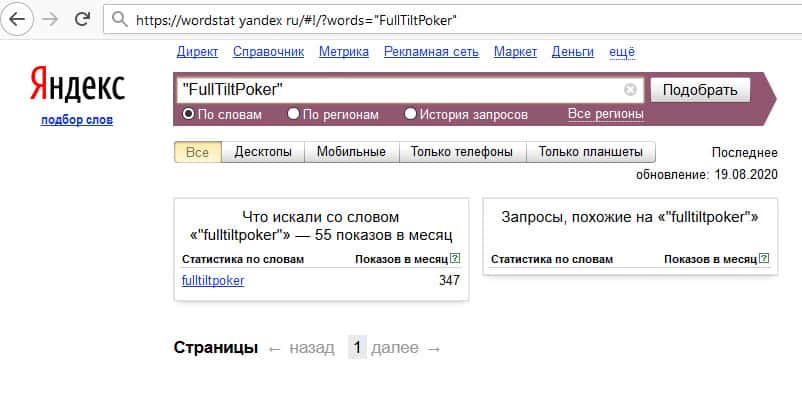Select the "История запросов" radio button

pyautogui.click(x=411, y=115)
